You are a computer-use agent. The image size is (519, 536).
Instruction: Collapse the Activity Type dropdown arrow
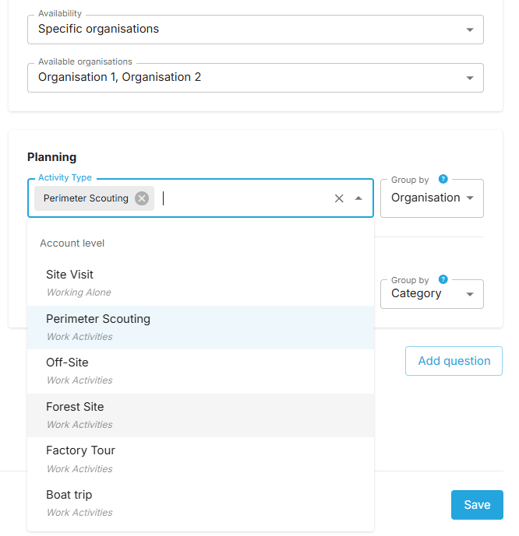coord(358,198)
